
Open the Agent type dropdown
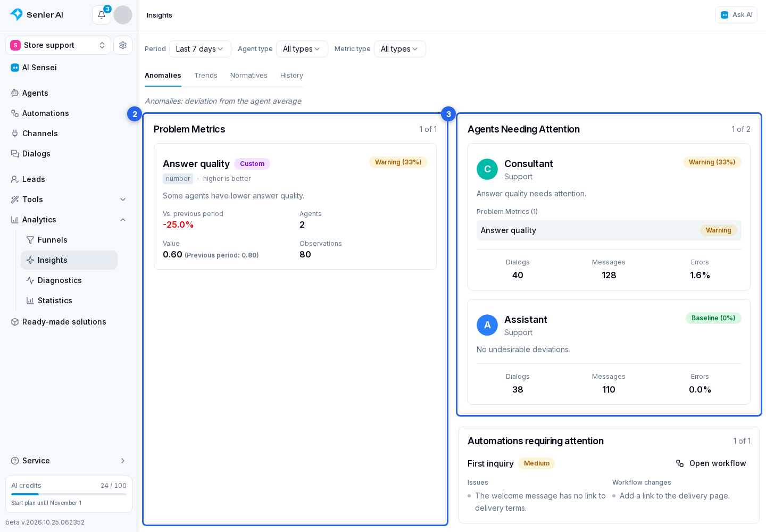pyautogui.click(x=302, y=49)
